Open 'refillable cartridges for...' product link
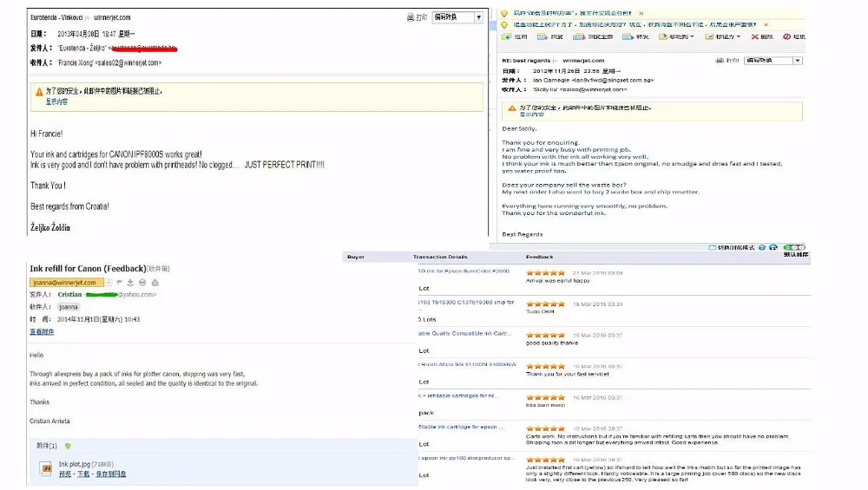This screenshot has width=868, height=490. 457,396
